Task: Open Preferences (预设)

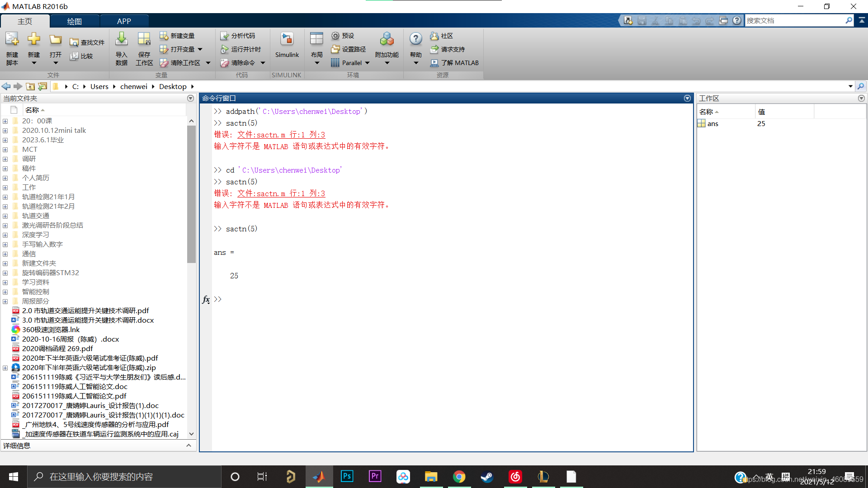Action: [x=343, y=36]
